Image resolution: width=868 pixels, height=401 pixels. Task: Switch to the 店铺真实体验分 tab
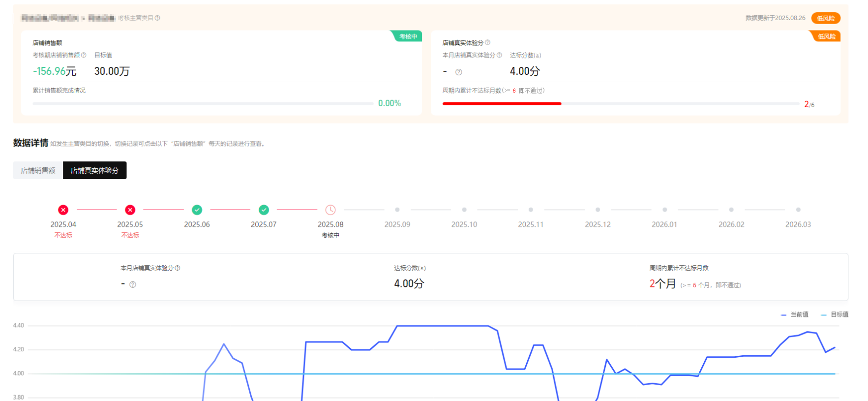tap(94, 170)
